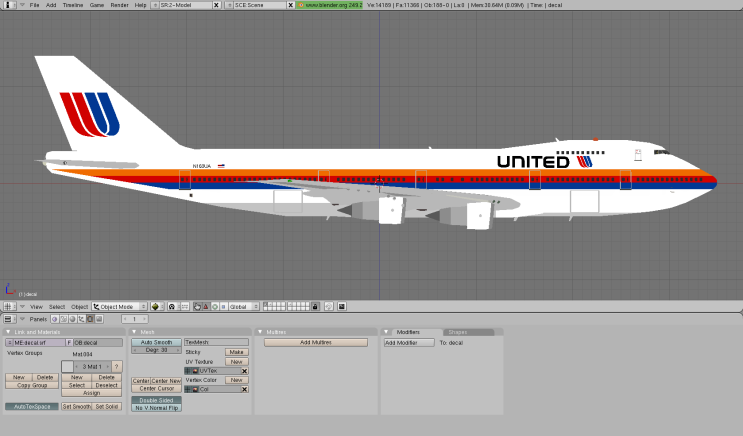Delete the SR:2-Model screen with X
Screen dimensions: 743x436
[x=216, y=5]
